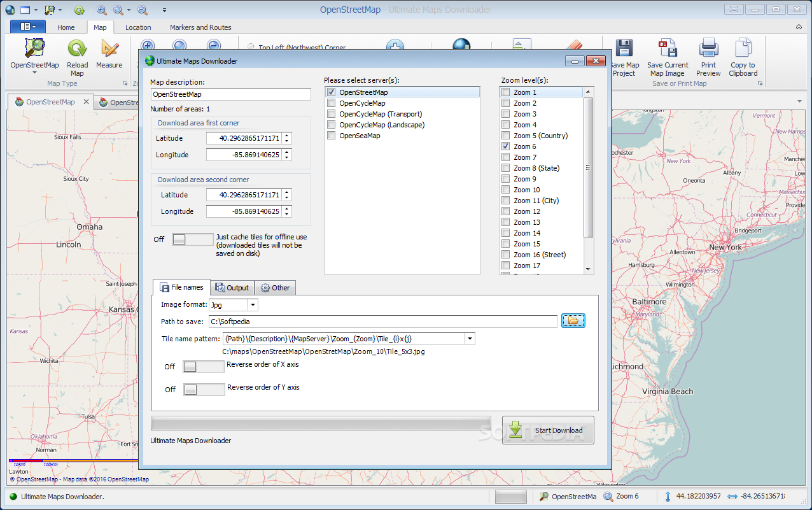Close the first OpenStreetMap map tab
The image size is (812, 510).
85,102
